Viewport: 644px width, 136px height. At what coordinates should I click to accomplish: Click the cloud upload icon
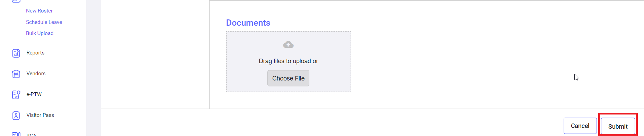(288, 44)
